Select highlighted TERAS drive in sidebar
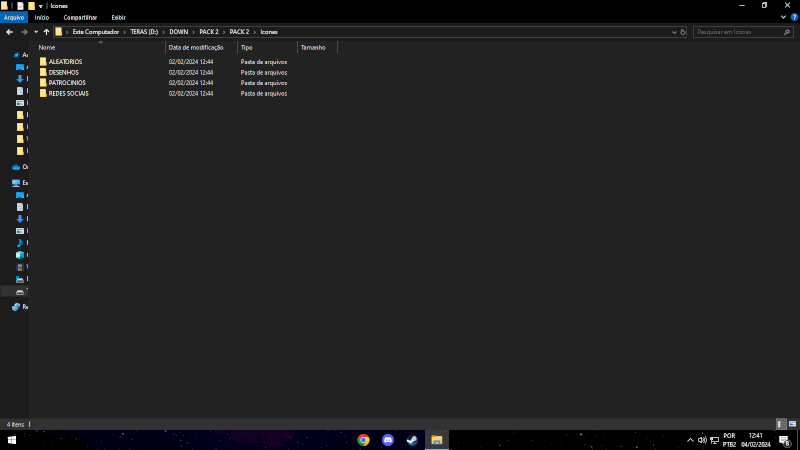Viewport: 800px width, 450px height. 20,292
